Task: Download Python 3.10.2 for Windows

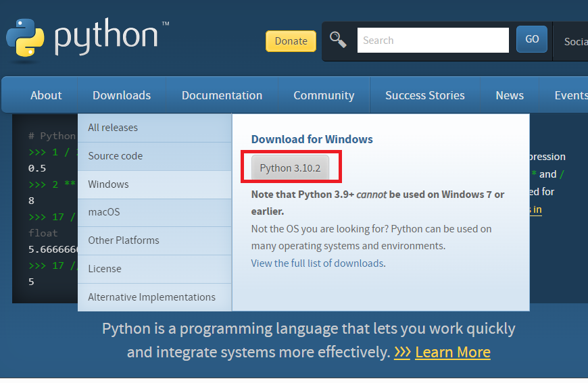Action: pos(290,168)
